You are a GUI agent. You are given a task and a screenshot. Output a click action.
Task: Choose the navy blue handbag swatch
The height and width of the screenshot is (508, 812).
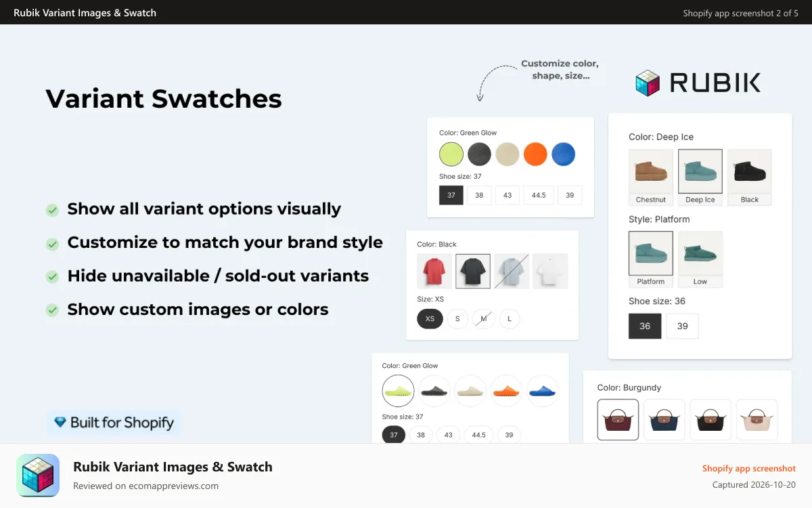[664, 419]
